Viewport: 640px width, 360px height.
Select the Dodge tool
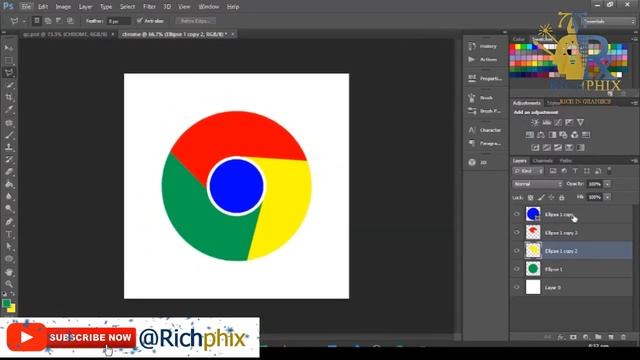tap(9, 209)
